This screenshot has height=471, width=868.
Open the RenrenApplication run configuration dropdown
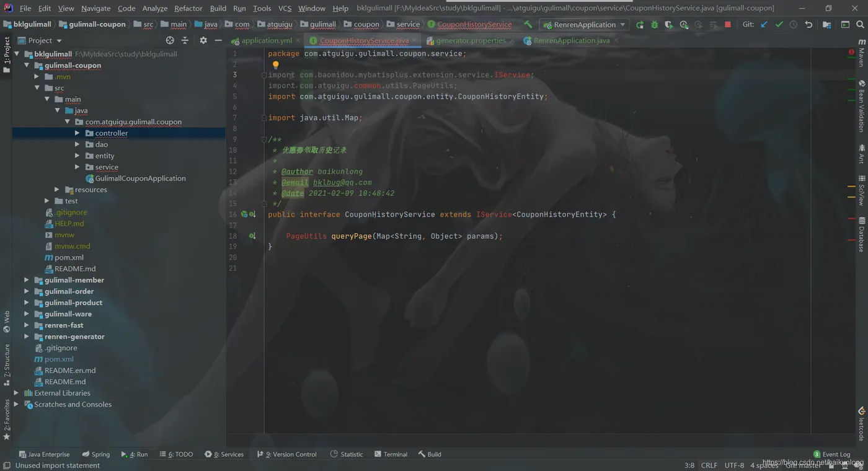tap(584, 25)
